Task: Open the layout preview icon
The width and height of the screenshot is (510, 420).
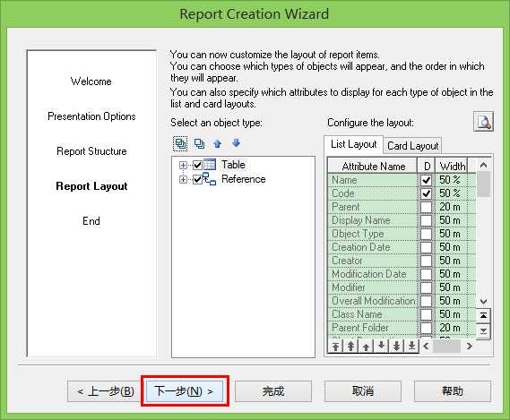Action: (x=484, y=122)
